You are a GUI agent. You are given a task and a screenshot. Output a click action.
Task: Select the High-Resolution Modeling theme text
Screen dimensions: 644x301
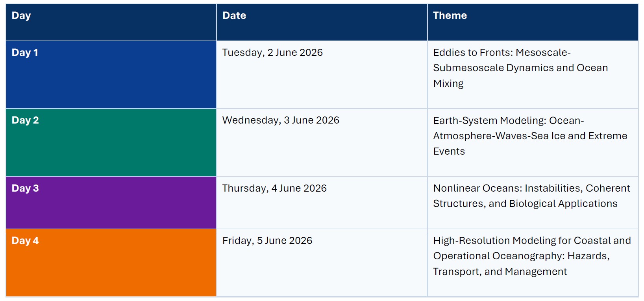[532, 256]
